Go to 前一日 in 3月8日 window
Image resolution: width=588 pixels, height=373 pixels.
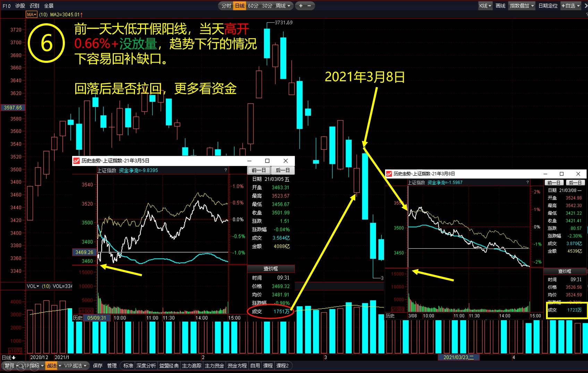point(554,183)
